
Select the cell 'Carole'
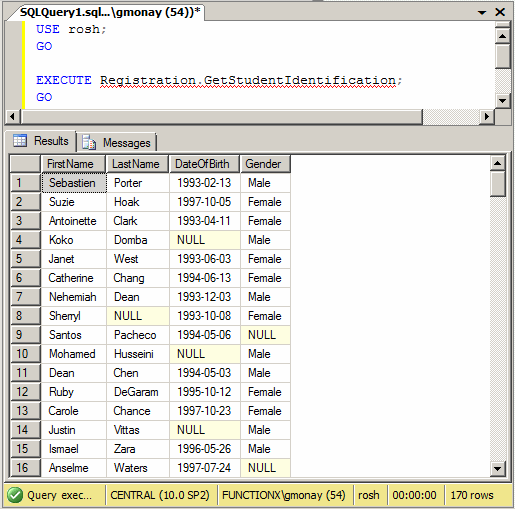[x=74, y=411]
